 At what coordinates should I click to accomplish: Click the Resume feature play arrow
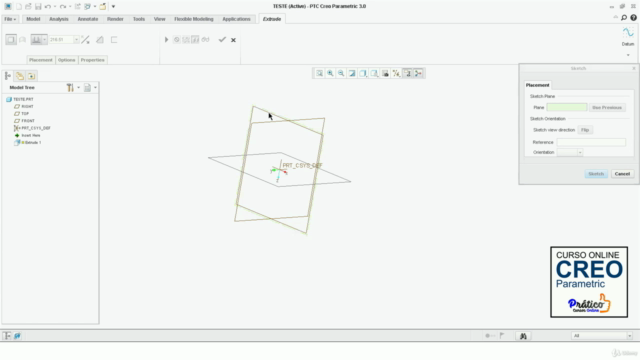click(x=166, y=40)
